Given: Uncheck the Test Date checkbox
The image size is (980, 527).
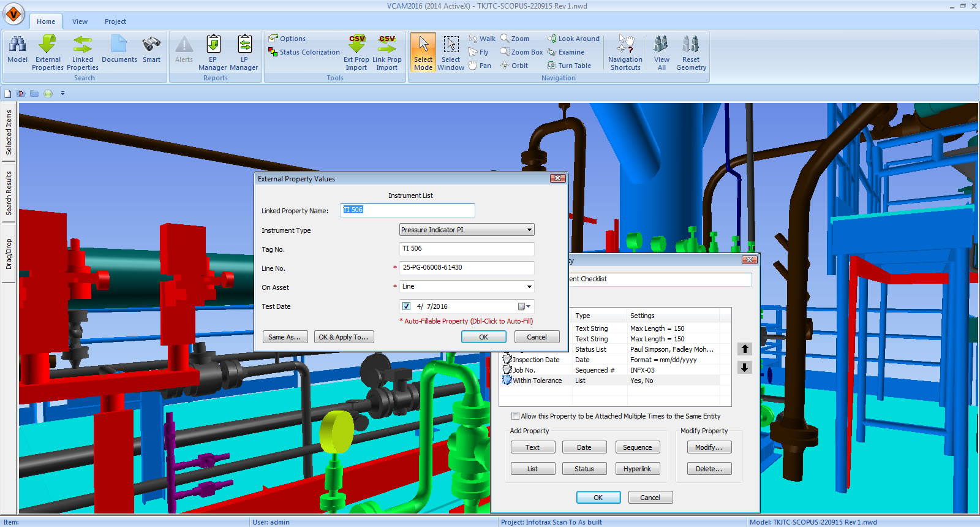Looking at the screenshot, I should tap(406, 306).
